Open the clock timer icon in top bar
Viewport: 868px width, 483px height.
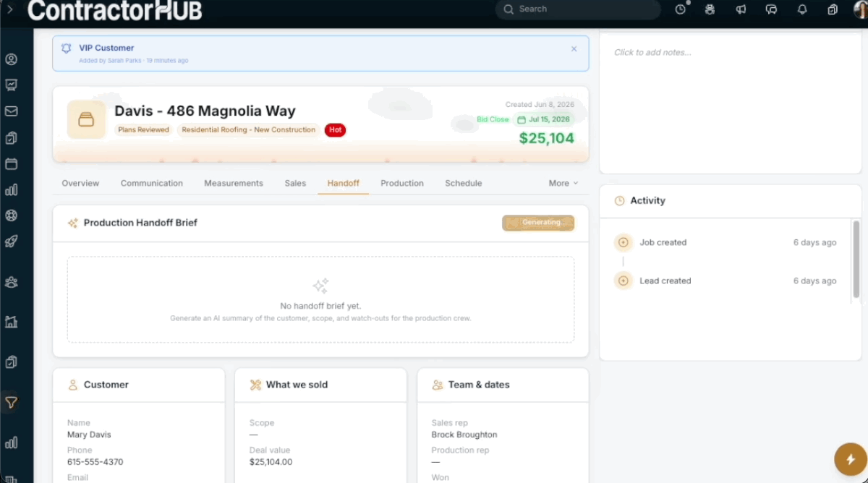tap(681, 9)
